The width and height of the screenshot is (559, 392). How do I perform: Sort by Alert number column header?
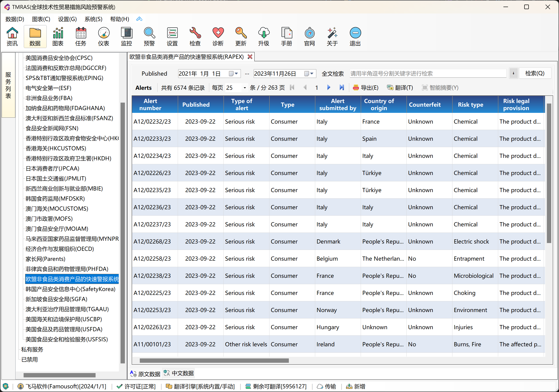pyautogui.click(x=155, y=104)
